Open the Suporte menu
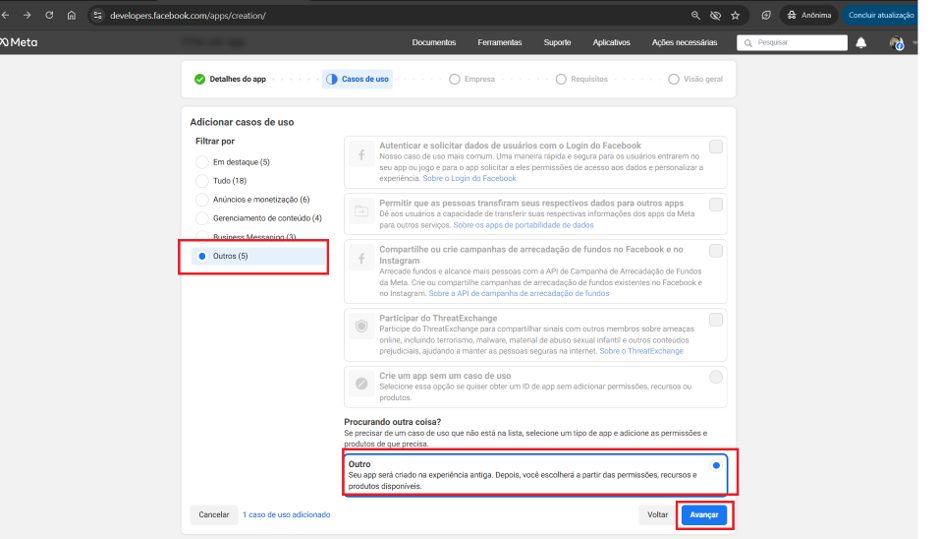The width and height of the screenshot is (939, 539). coord(557,43)
